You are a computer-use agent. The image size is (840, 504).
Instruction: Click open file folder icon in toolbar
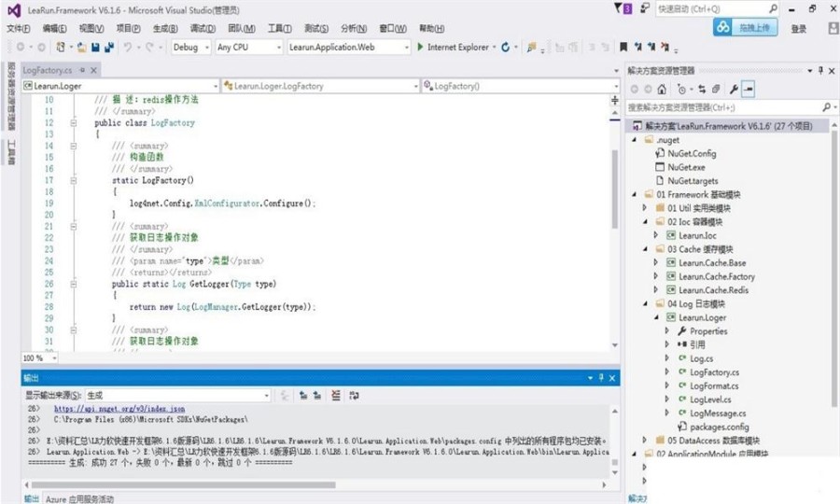pos(81,47)
